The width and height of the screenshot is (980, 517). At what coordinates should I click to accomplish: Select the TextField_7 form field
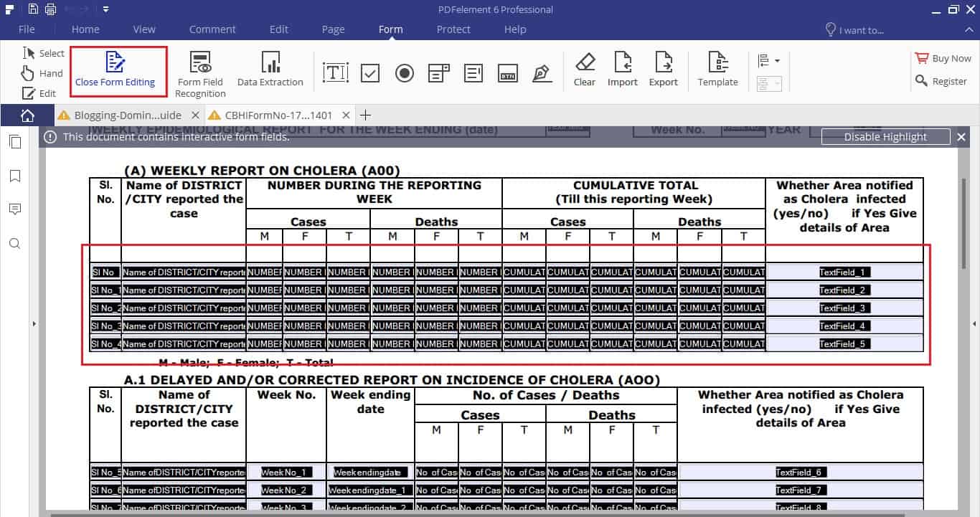coord(801,490)
